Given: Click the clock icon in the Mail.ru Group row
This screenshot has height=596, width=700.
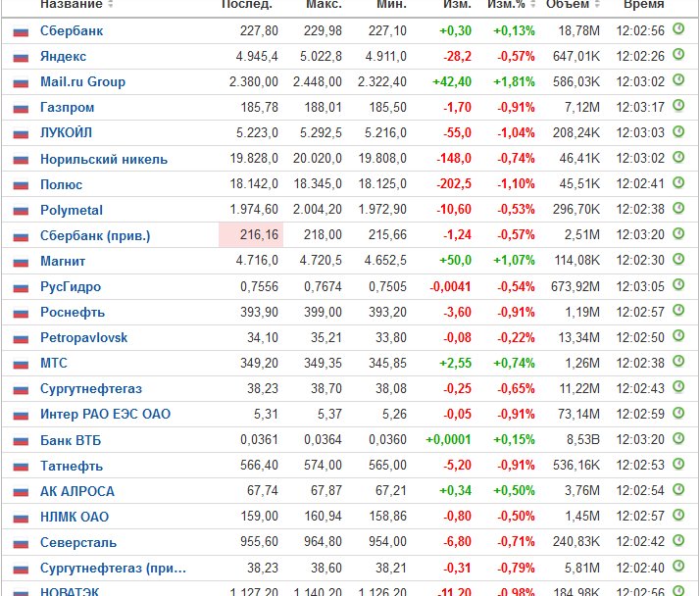Looking at the screenshot, I should coord(678,80).
